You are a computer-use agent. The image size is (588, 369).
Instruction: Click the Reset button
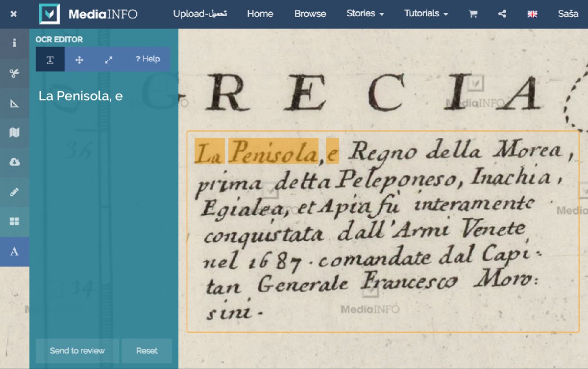coord(147,350)
